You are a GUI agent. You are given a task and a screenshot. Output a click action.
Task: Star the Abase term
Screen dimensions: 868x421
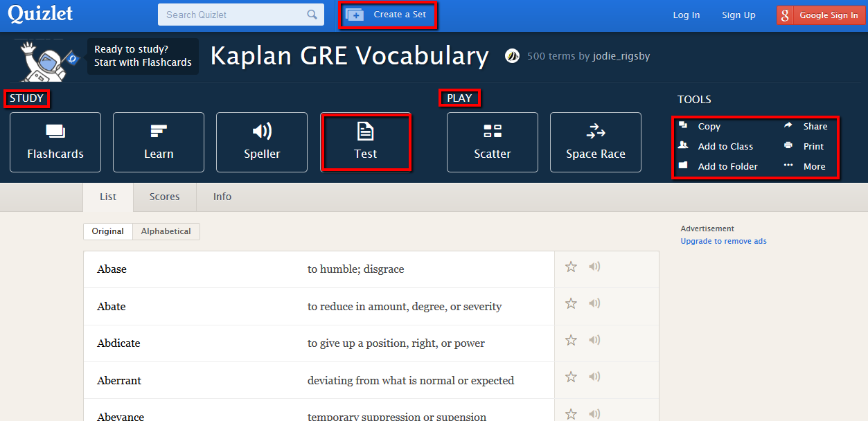pyautogui.click(x=571, y=267)
